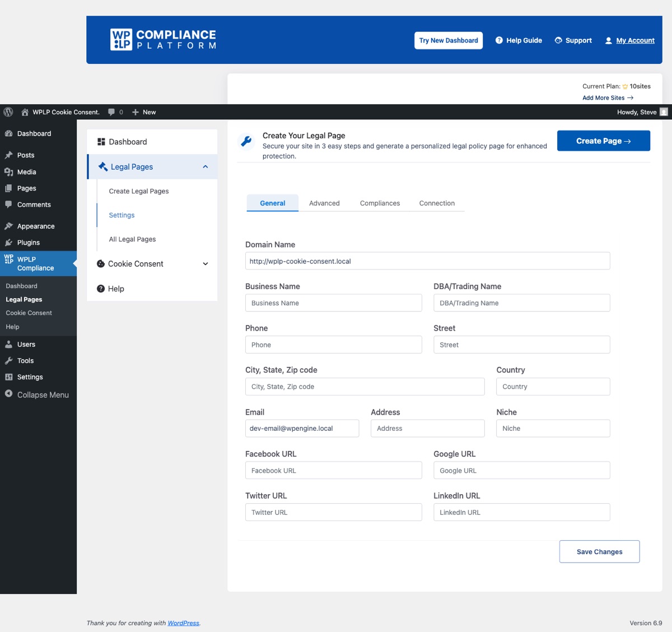Viewport: 672px width, 632px height.
Task: Open the Connection tab
Action: [437, 203]
